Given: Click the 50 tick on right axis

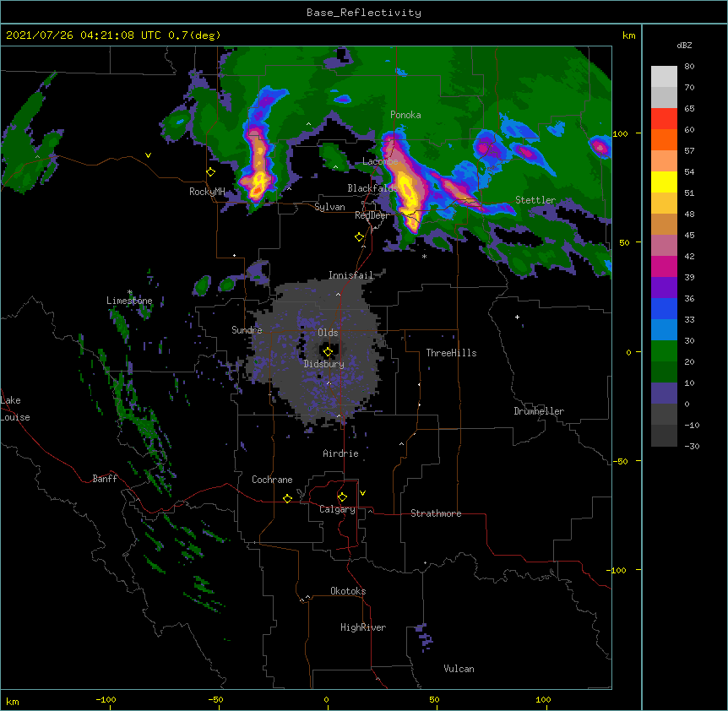Looking at the screenshot, I should click(x=624, y=242).
